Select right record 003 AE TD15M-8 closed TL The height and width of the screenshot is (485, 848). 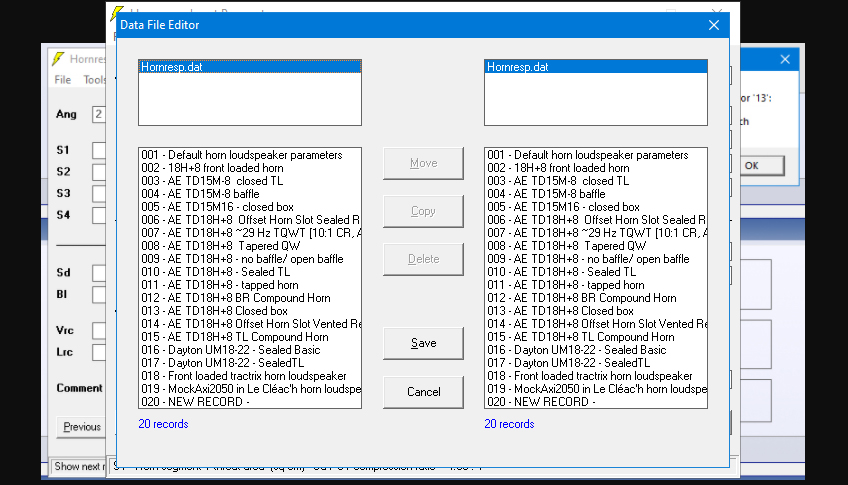pos(595,181)
